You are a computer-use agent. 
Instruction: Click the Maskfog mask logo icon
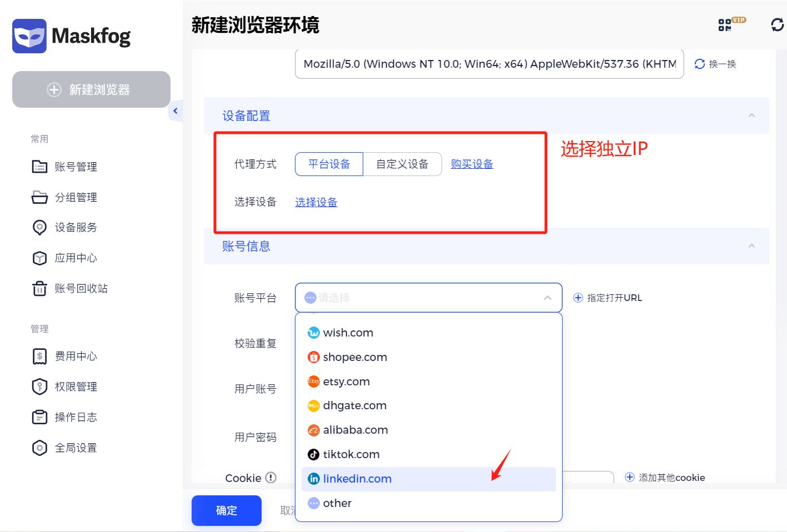tap(29, 36)
